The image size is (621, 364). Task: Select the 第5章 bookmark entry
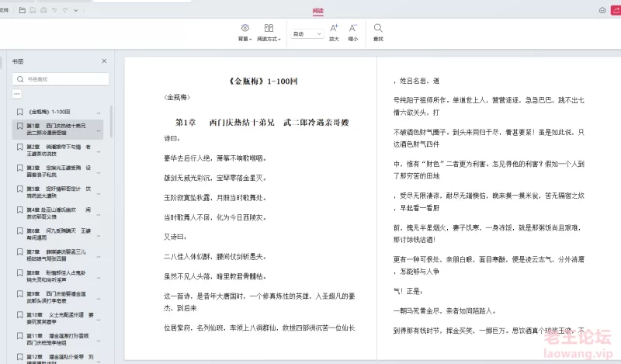pos(57,192)
